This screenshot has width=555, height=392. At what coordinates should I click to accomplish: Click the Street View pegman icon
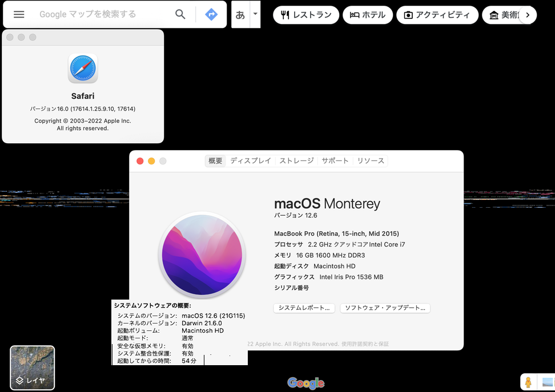coord(528,382)
